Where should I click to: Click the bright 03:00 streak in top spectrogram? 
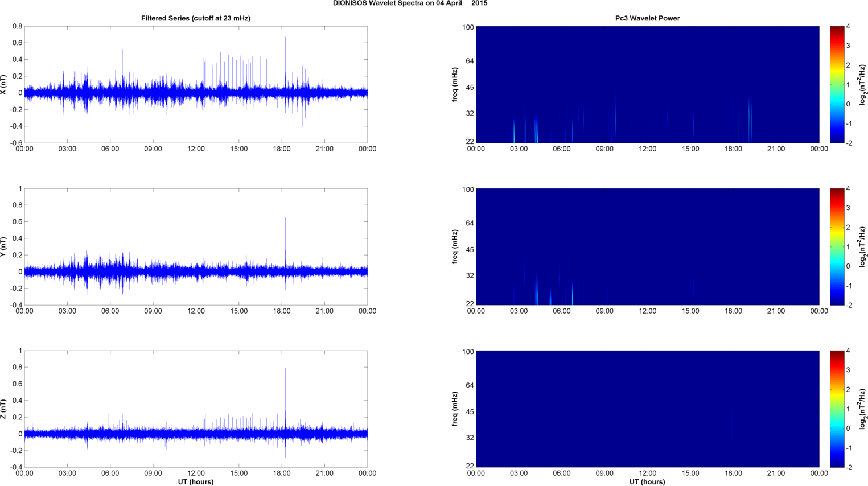pyautogui.click(x=514, y=131)
